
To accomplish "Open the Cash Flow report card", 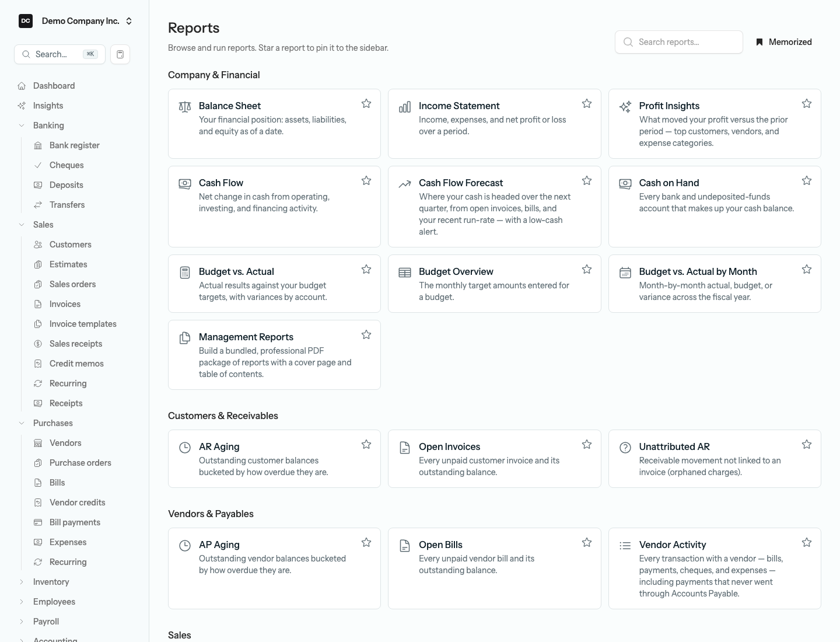I will click(x=274, y=207).
